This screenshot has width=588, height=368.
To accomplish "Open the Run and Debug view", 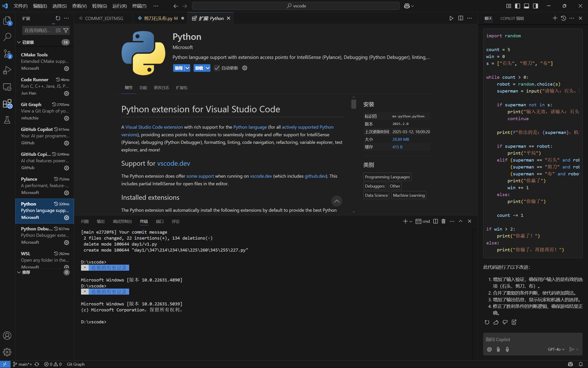I will [x=7, y=70].
